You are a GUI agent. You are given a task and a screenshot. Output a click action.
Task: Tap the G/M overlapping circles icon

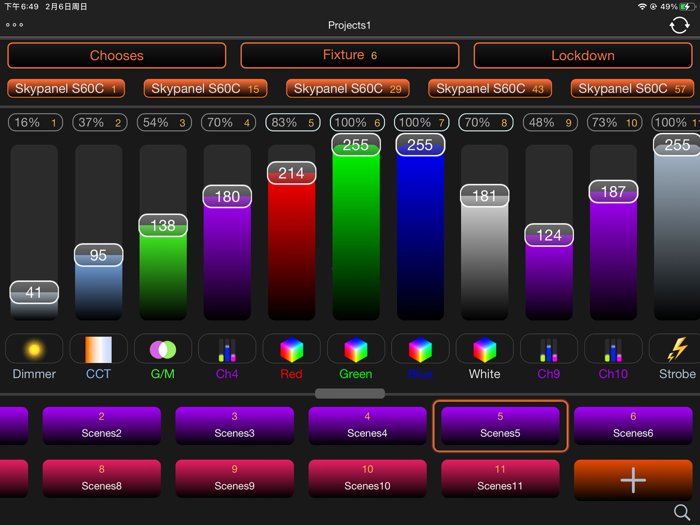click(x=163, y=350)
